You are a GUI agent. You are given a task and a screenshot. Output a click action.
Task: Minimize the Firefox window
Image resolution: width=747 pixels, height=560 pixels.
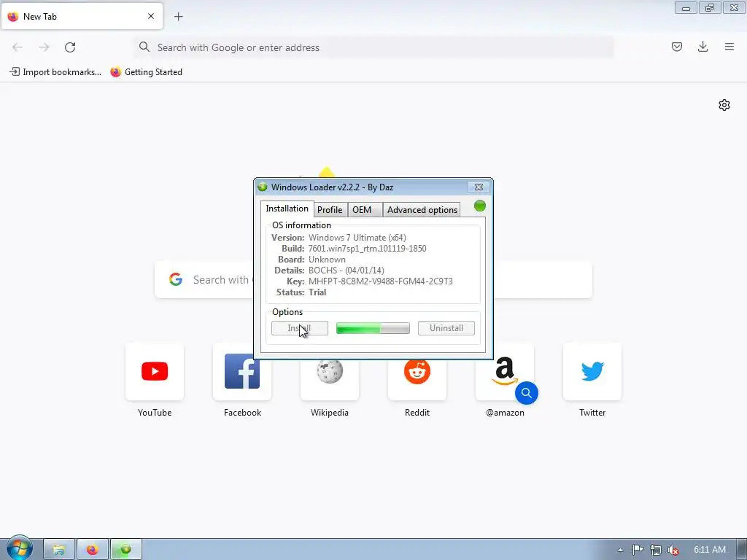pos(686,7)
